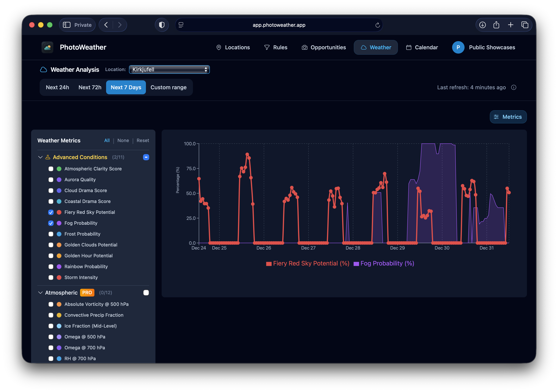
Task: Enable the Aurora Quality checkbox
Action: (x=51, y=180)
